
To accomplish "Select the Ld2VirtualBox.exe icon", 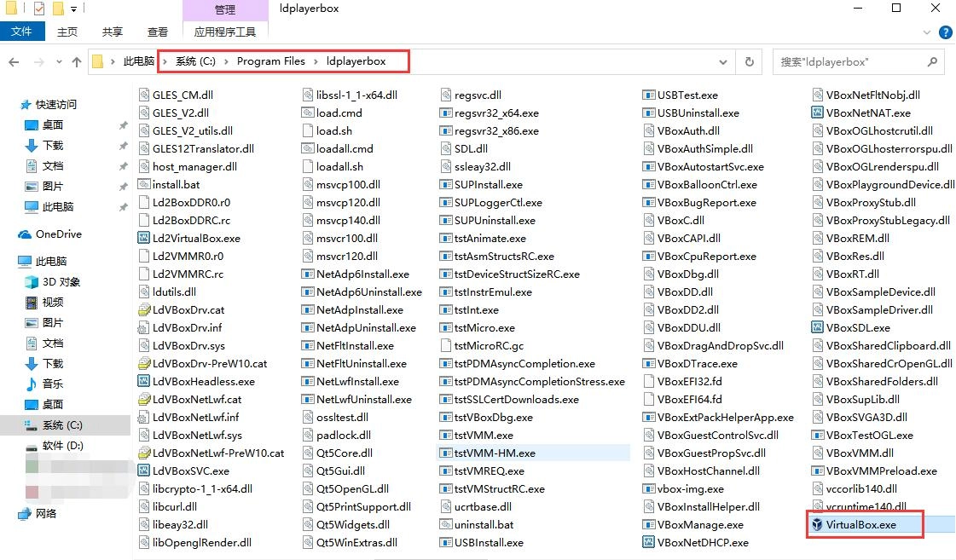I will [x=144, y=239].
